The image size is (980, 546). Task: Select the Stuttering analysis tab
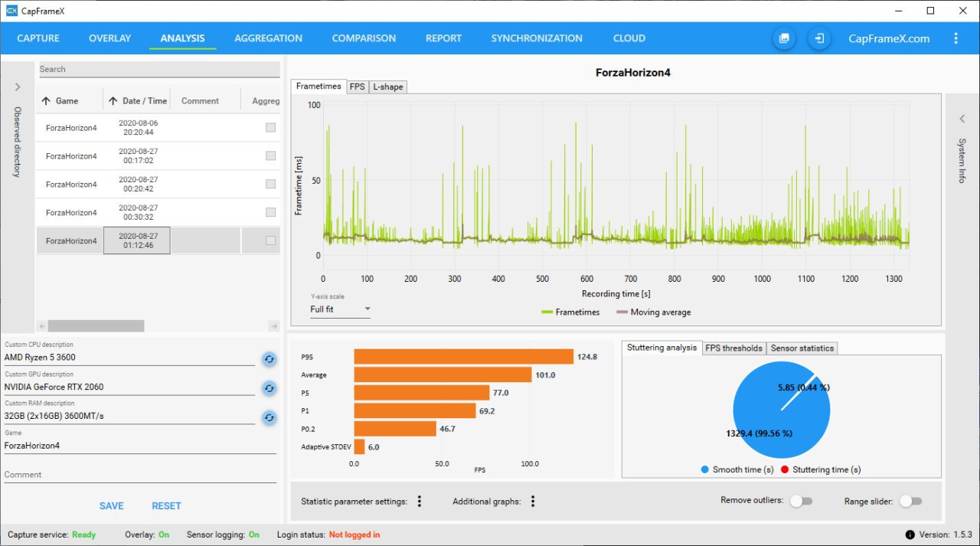tap(661, 348)
